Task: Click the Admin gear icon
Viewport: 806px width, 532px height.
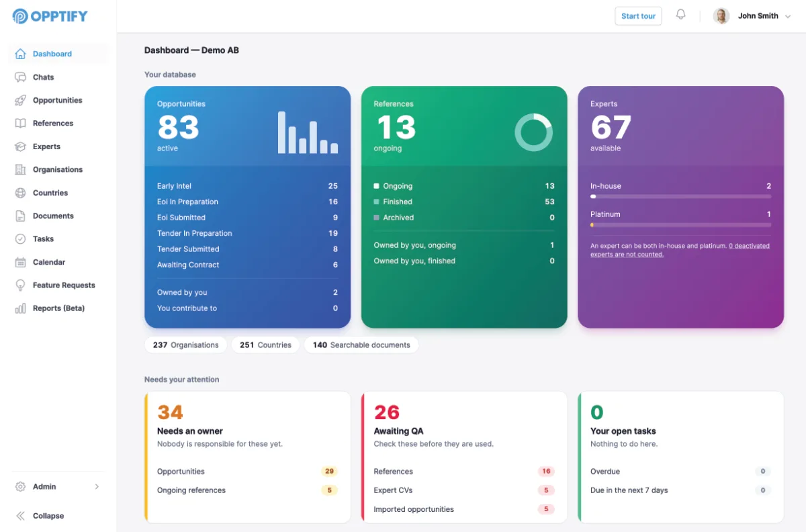Action: pyautogui.click(x=20, y=486)
